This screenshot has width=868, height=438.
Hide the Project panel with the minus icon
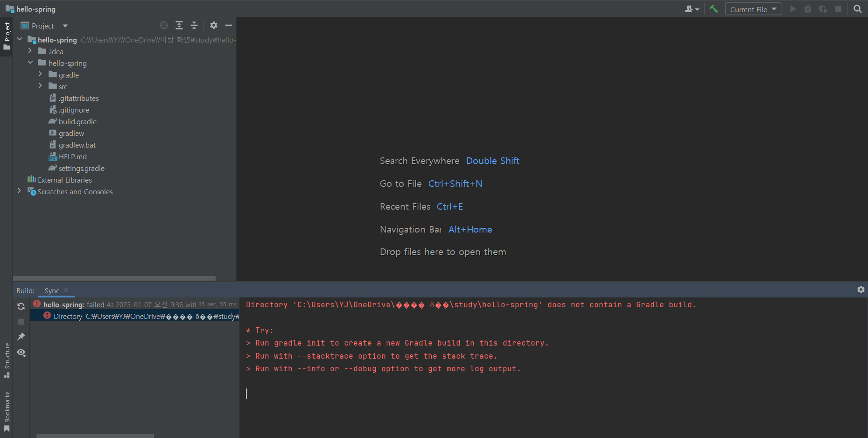coord(229,25)
